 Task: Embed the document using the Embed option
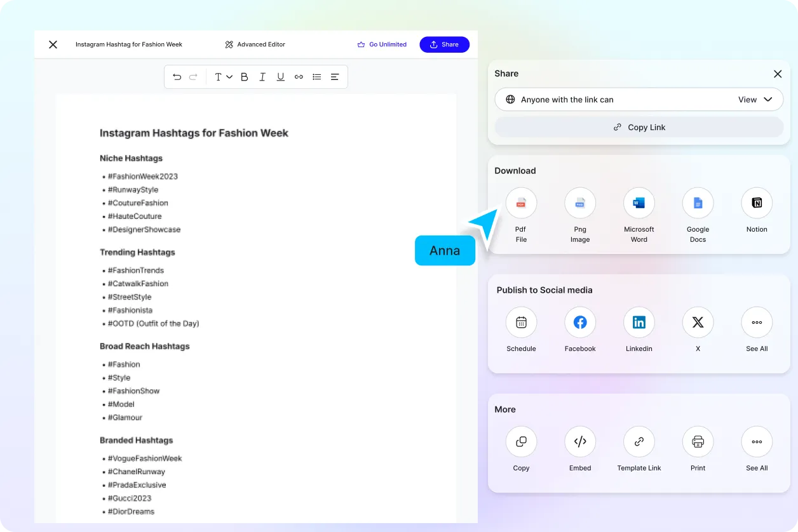[x=580, y=441]
